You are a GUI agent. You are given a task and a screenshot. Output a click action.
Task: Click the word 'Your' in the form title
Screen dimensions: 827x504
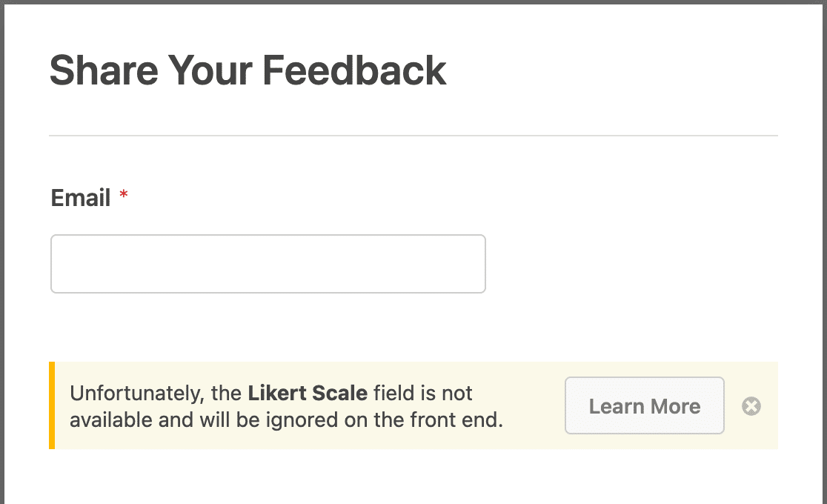click(x=210, y=70)
